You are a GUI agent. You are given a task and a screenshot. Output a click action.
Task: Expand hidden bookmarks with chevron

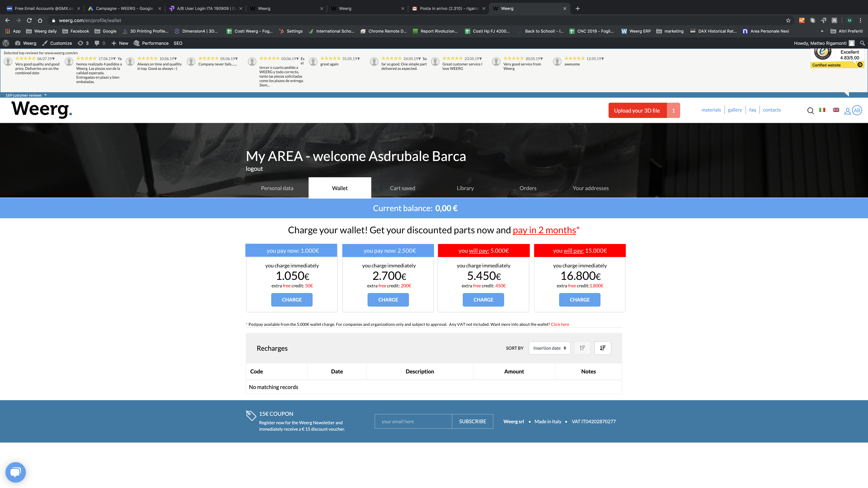[x=822, y=31]
